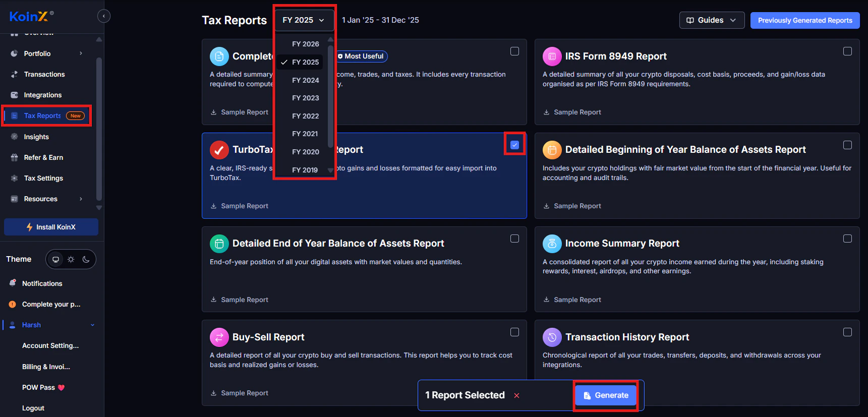Viewport: 868px width, 417px height.
Task: Click the Refer & Earn gift icon
Action: 14,157
